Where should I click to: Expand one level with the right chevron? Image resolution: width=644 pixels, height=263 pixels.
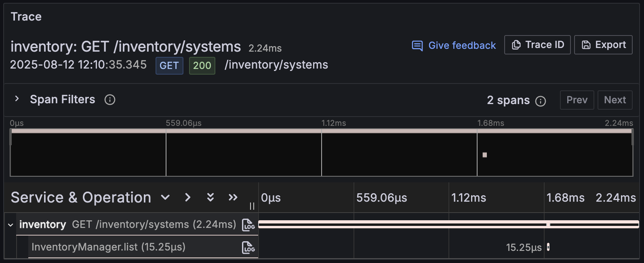(x=187, y=197)
